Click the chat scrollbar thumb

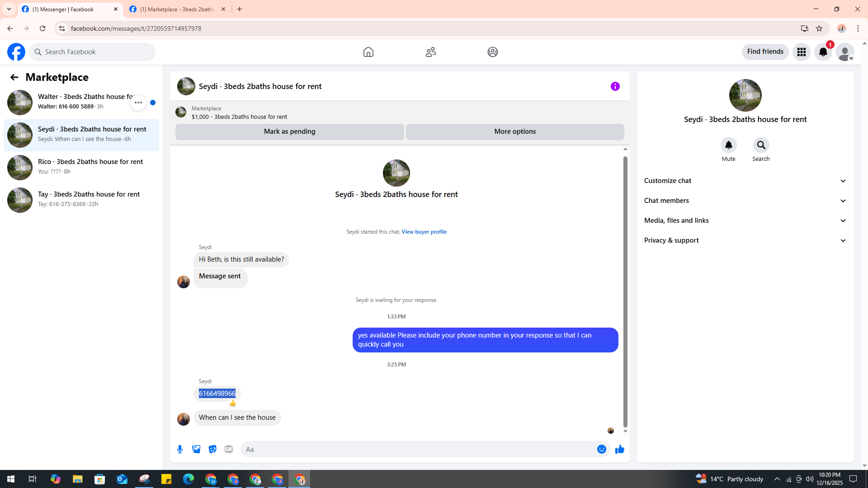(625, 292)
